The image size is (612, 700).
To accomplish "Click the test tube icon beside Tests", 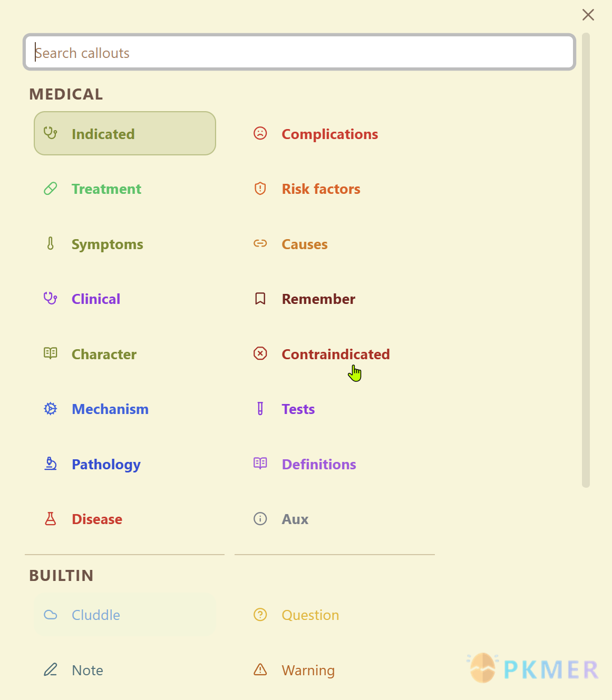I will pyautogui.click(x=260, y=409).
